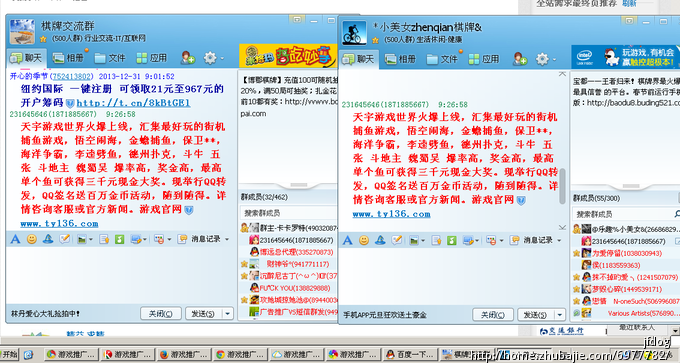680x363 pixels.
Task: Click star icon beside right group info
Action: tap(376, 40)
